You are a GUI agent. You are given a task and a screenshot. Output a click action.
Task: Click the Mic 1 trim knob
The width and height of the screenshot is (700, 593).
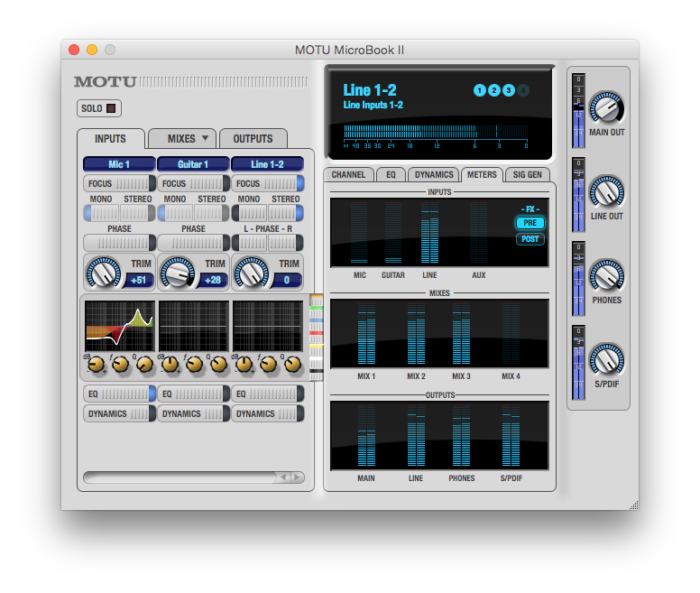[x=103, y=272]
